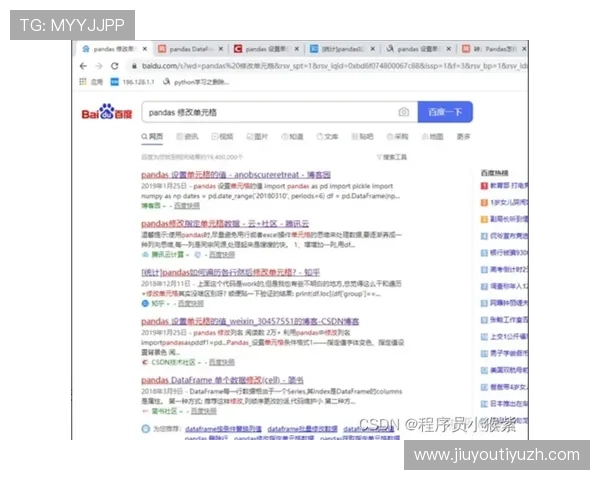
Task: Close the 'pandas DataF' tab
Action: click(x=221, y=49)
